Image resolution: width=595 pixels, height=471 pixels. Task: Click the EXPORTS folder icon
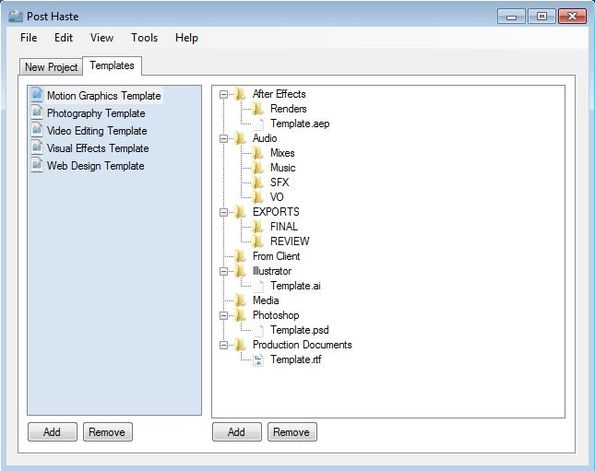click(x=240, y=212)
